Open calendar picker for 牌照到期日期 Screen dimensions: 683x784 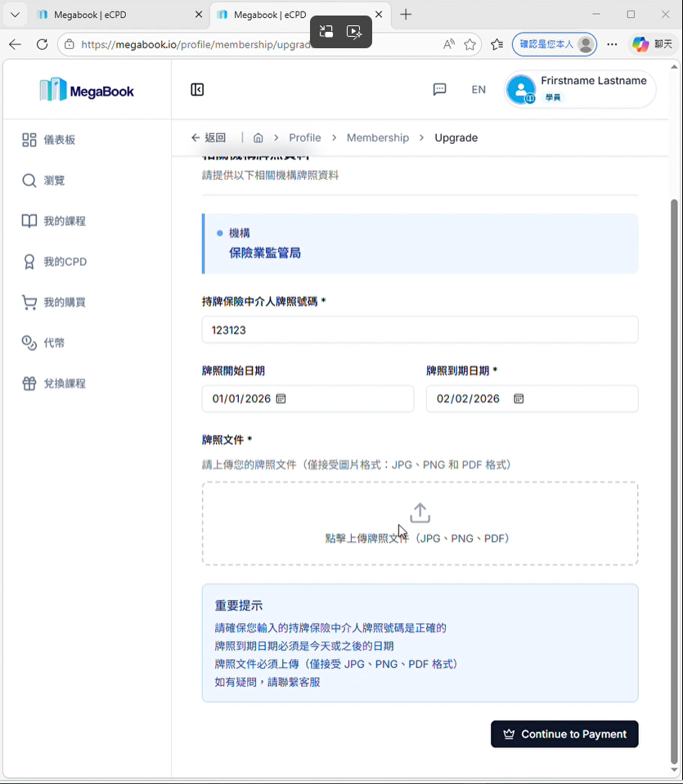pos(519,398)
